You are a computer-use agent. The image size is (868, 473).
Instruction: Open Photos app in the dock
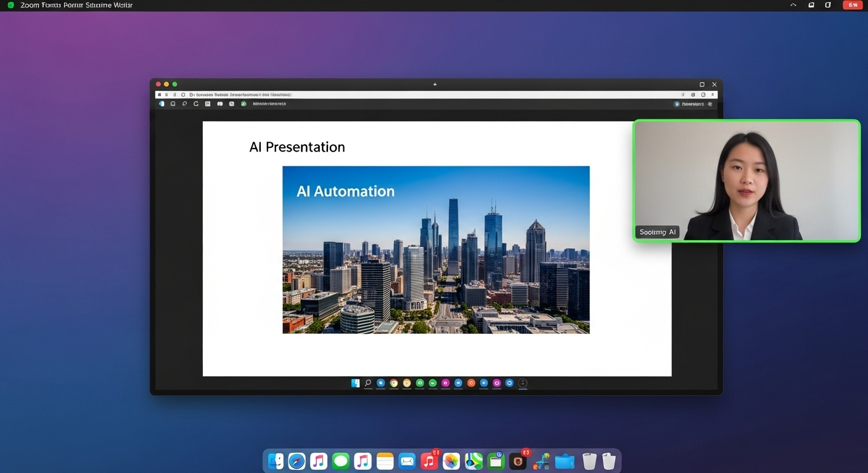pos(451,461)
